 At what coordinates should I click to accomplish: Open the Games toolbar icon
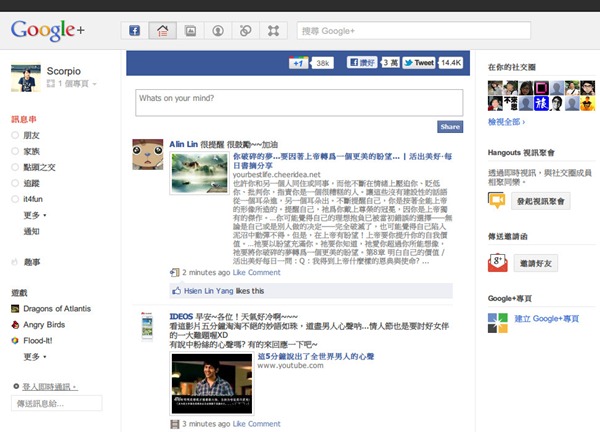[x=273, y=31]
